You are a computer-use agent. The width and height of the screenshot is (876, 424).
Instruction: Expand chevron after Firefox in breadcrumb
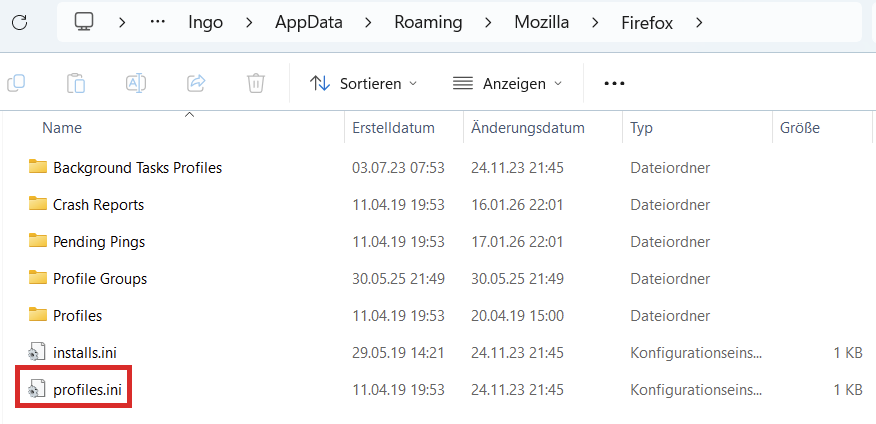tap(699, 21)
